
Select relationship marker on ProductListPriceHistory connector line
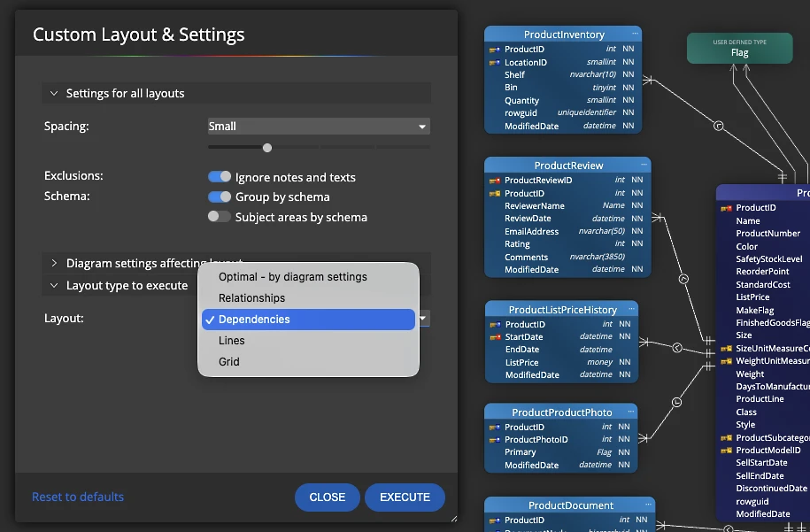coord(677,348)
